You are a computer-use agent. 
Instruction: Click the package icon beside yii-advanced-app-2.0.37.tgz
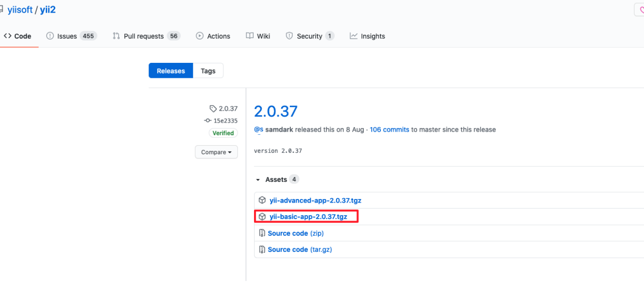262,200
